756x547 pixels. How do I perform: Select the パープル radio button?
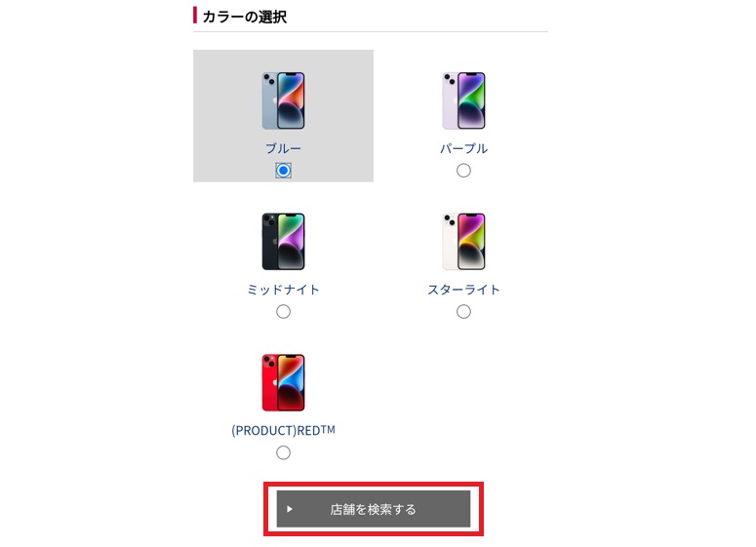463,171
